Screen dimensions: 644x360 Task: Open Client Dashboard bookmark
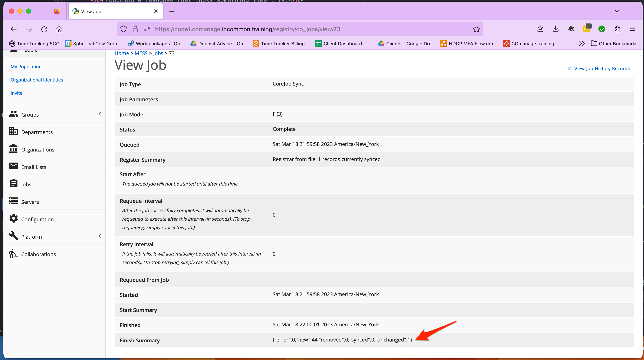(343, 43)
